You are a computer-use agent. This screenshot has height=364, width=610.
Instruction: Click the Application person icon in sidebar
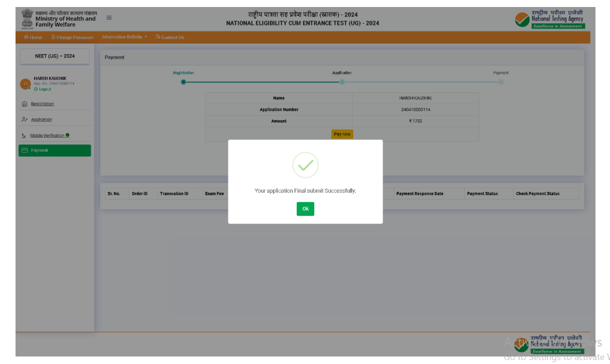pyautogui.click(x=25, y=120)
